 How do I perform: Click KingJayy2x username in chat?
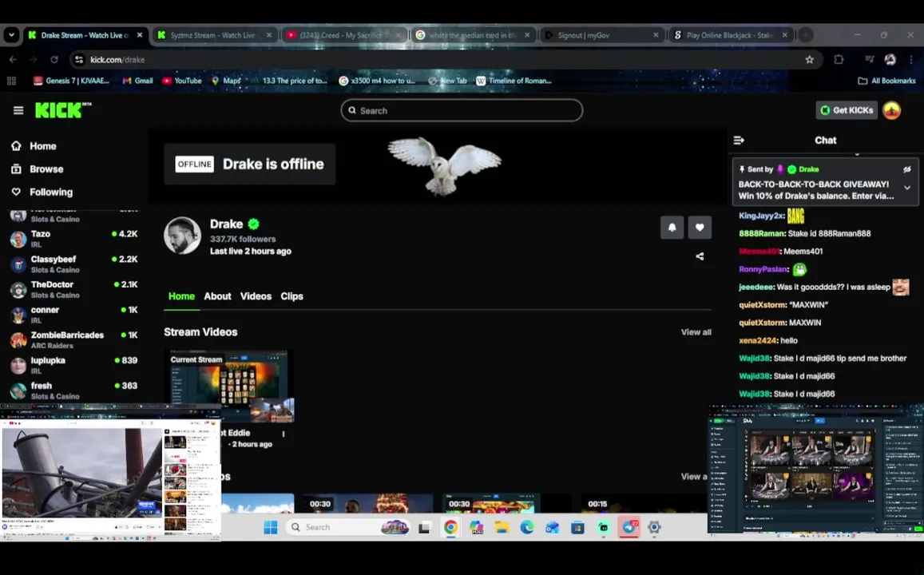pos(761,216)
